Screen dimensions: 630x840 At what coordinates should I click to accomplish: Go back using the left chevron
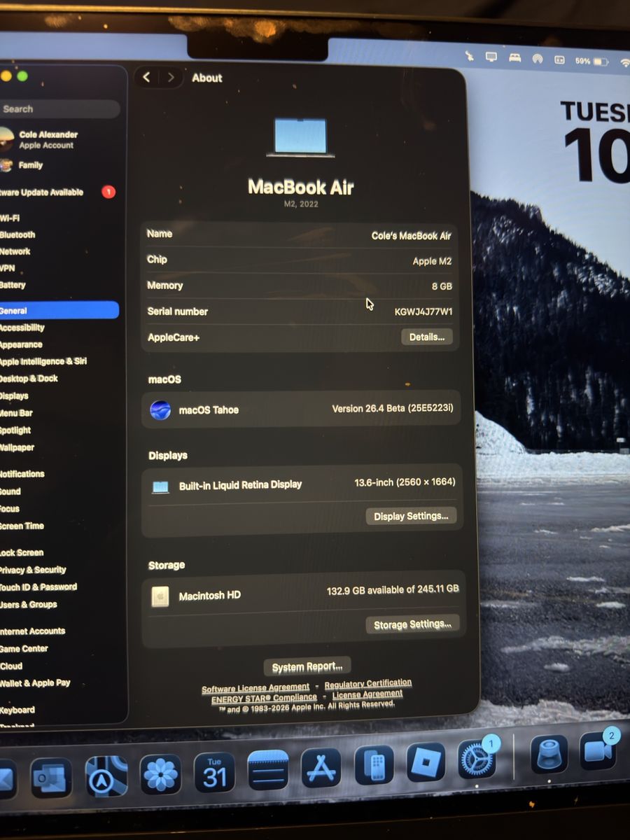[146, 77]
